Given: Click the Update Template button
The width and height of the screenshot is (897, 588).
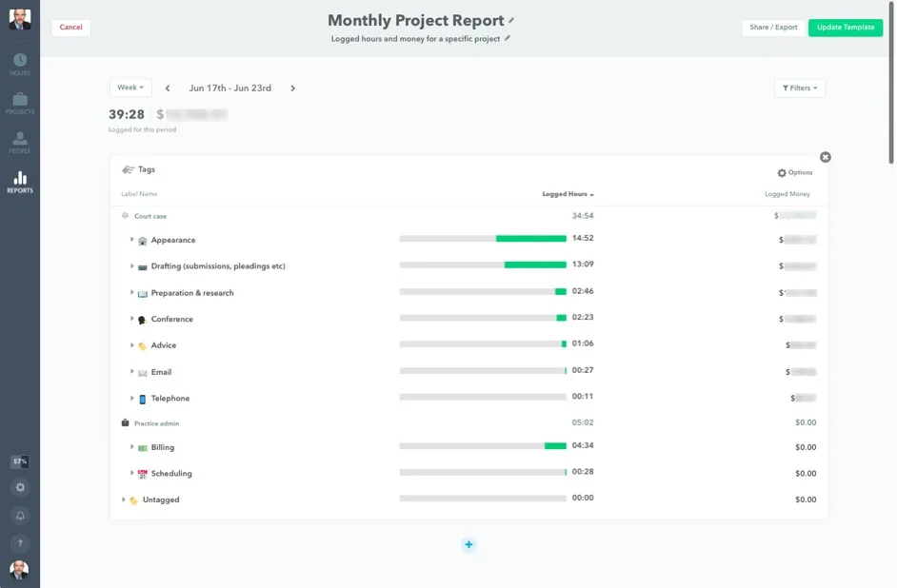Looking at the screenshot, I should point(845,28).
